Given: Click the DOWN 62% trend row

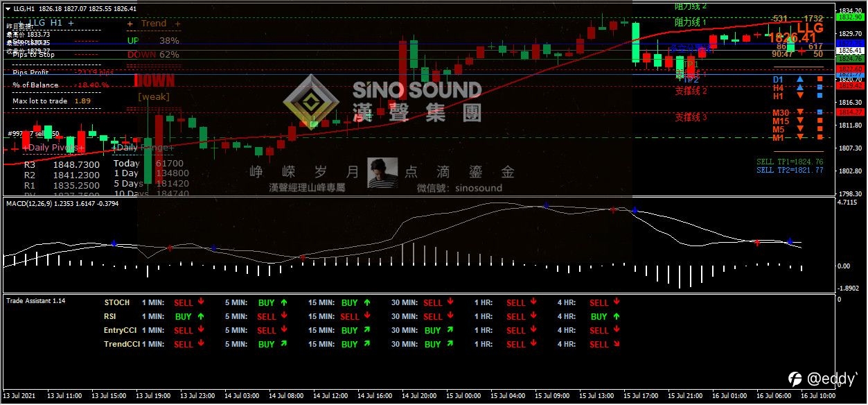Looking at the screenshot, I should point(152,54).
